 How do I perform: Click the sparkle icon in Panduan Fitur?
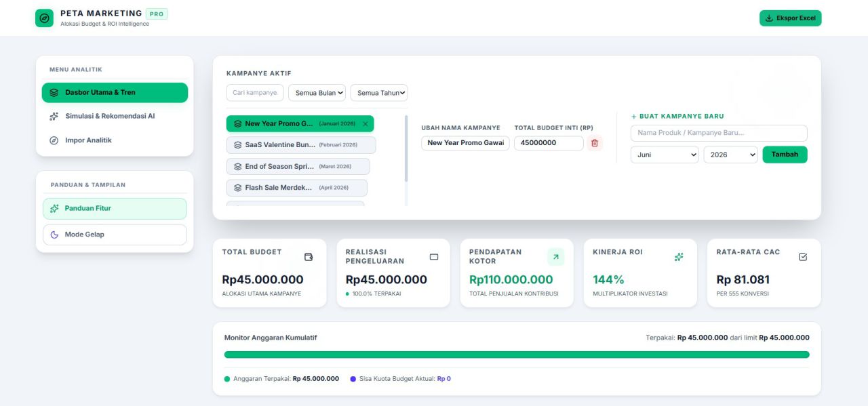(55, 209)
